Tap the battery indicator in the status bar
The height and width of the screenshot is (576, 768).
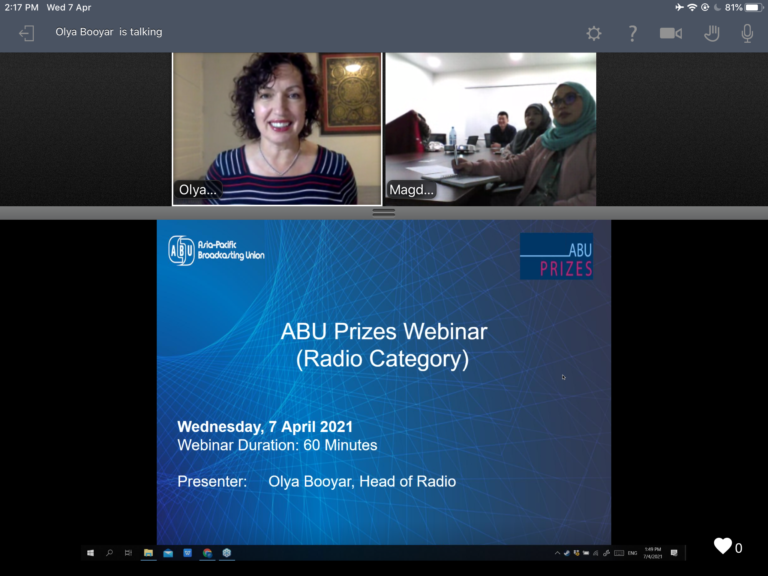[754, 7]
